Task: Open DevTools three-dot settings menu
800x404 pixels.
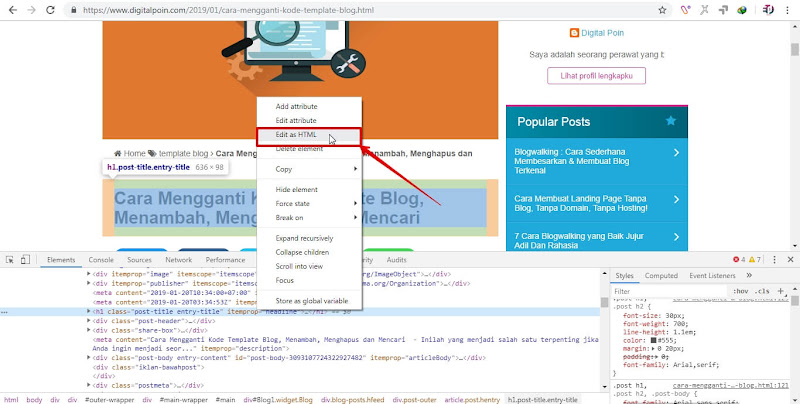Action: click(x=774, y=260)
